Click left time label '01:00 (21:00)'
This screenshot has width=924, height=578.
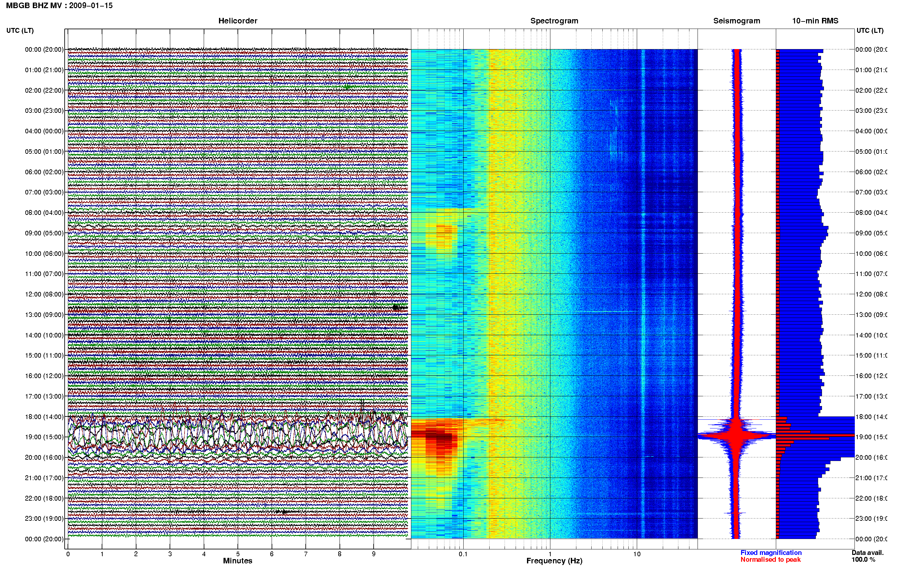pyautogui.click(x=44, y=70)
